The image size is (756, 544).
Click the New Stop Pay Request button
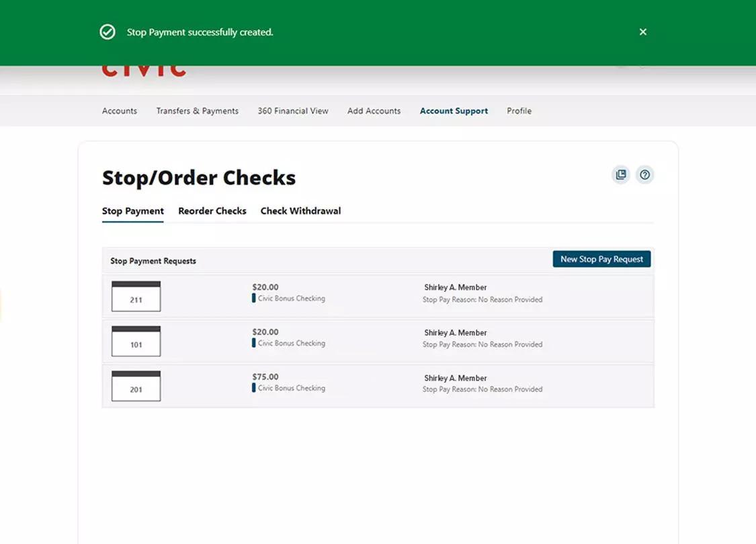click(601, 259)
